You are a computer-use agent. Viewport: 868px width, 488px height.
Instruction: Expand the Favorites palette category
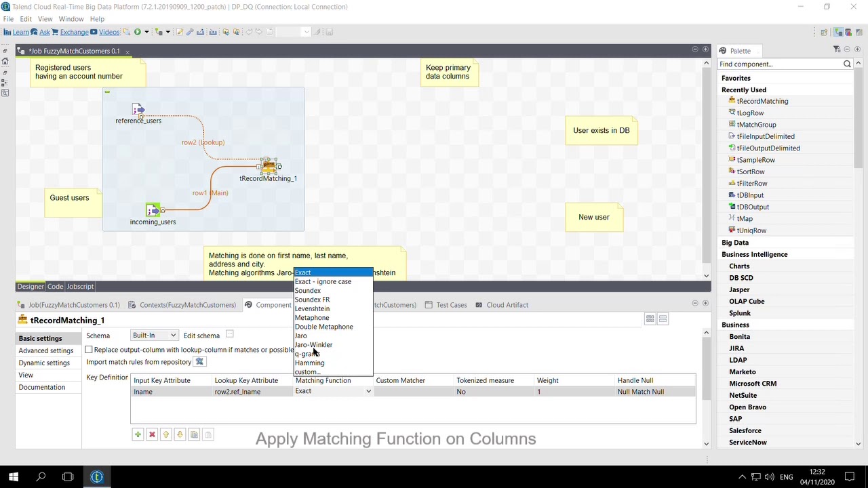[736, 78]
